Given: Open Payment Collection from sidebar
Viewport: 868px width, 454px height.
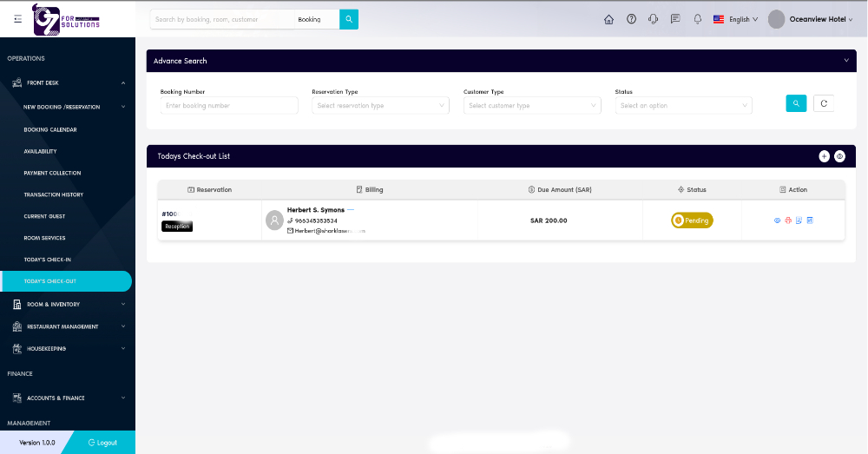Looking at the screenshot, I should point(53,173).
